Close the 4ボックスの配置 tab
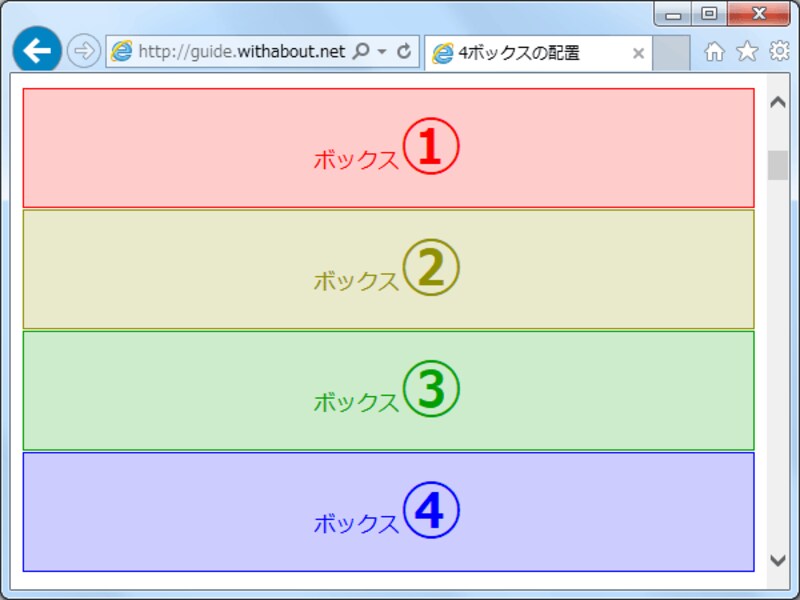The image size is (800, 600). [638, 53]
